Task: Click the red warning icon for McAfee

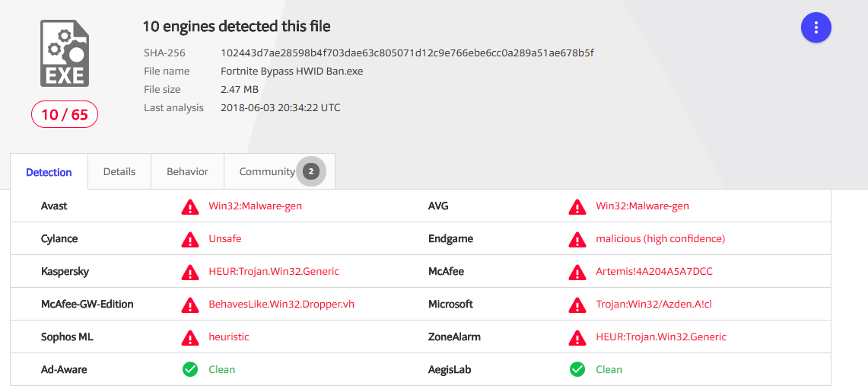Action: coord(577,272)
